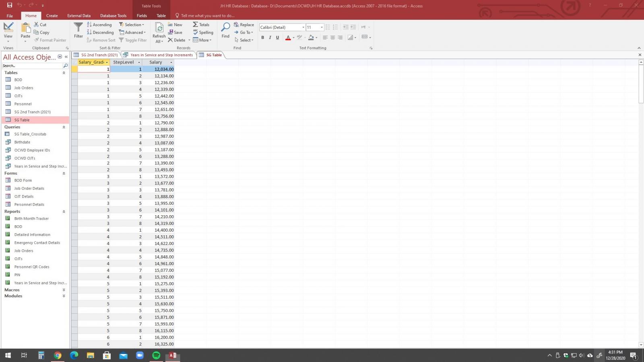Collapse the navigation pane with shutter button
The height and width of the screenshot is (362, 644).
tap(66, 57)
